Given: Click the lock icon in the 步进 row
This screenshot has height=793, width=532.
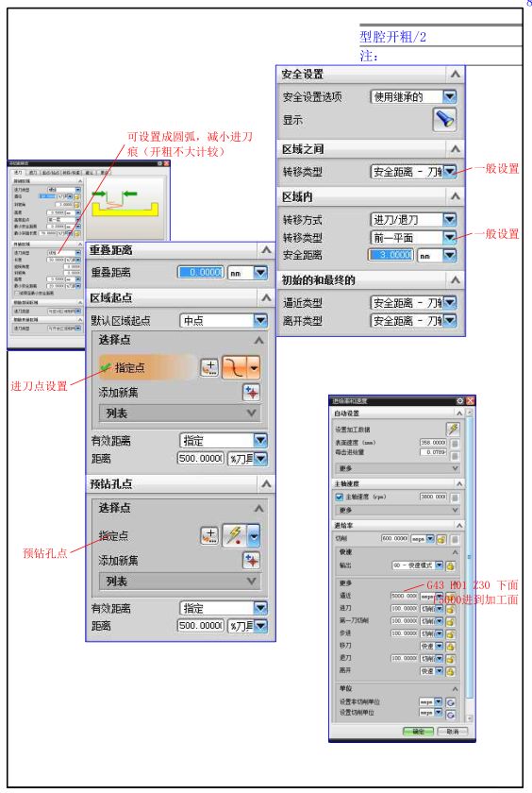Looking at the screenshot, I should pyautogui.click(x=450, y=633).
